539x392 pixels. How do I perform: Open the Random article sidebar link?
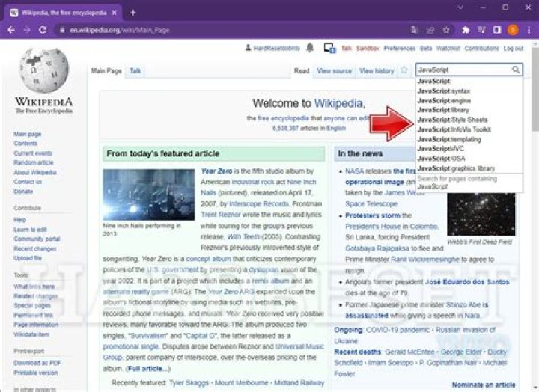click(34, 162)
